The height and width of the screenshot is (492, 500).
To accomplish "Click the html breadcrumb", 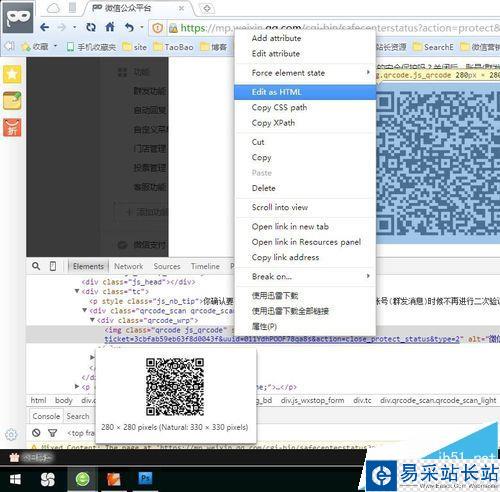I will tap(38, 400).
